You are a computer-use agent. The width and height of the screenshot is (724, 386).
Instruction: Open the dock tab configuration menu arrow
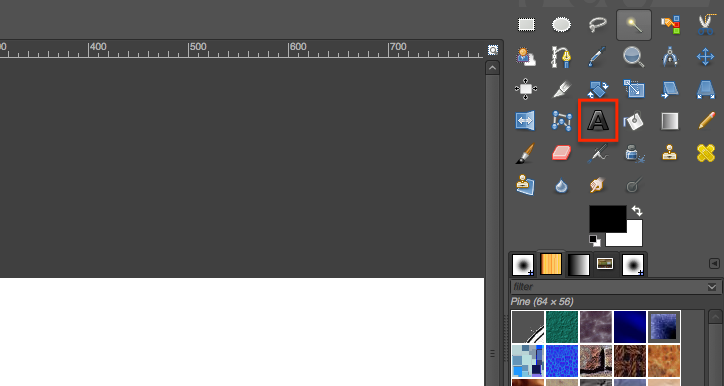coord(714,264)
